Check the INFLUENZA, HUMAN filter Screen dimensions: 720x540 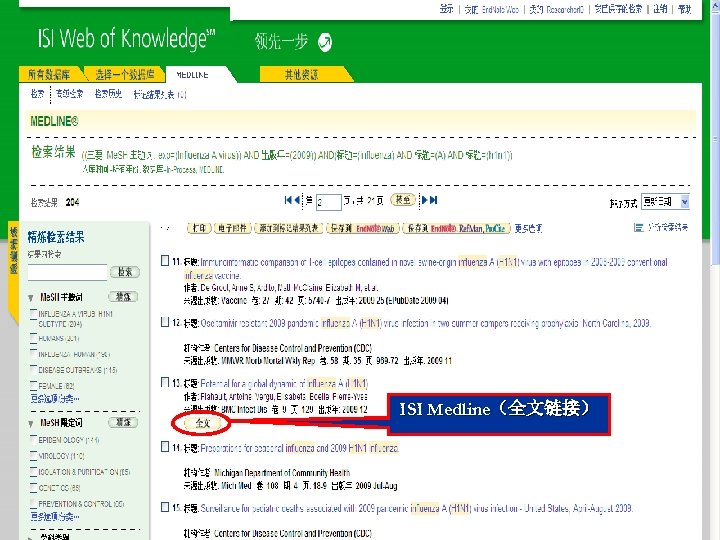pyautogui.click(x=34, y=354)
